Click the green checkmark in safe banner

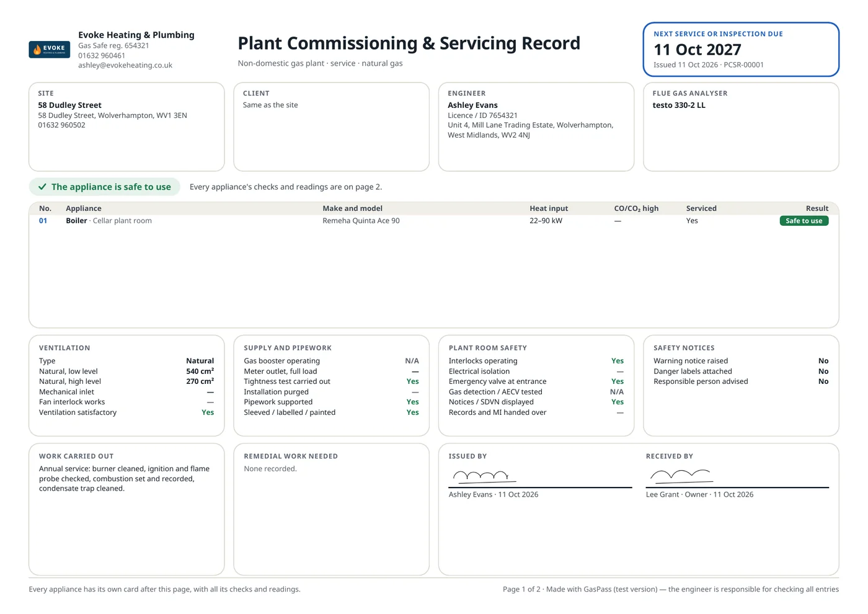42,187
